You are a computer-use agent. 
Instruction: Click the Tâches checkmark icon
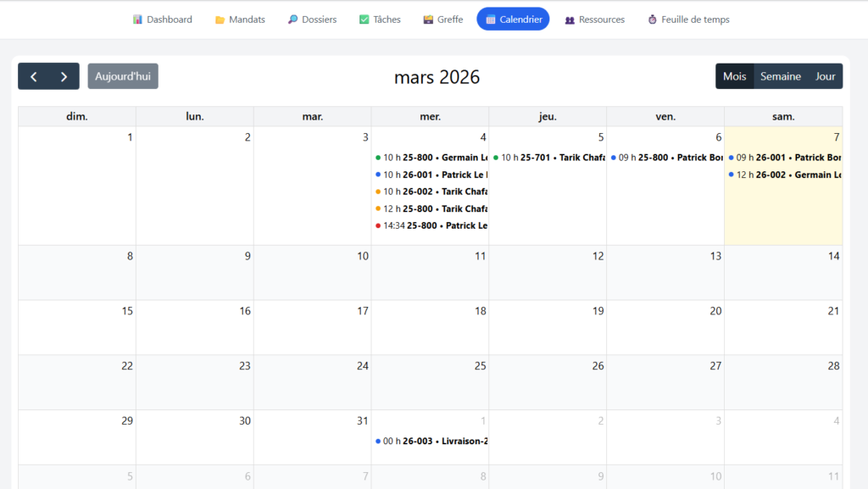click(x=364, y=19)
